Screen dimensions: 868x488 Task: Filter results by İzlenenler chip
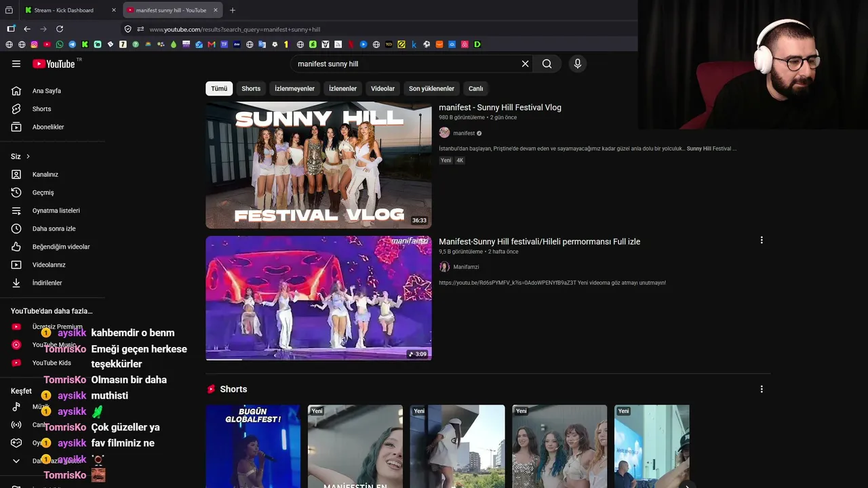[x=342, y=89]
